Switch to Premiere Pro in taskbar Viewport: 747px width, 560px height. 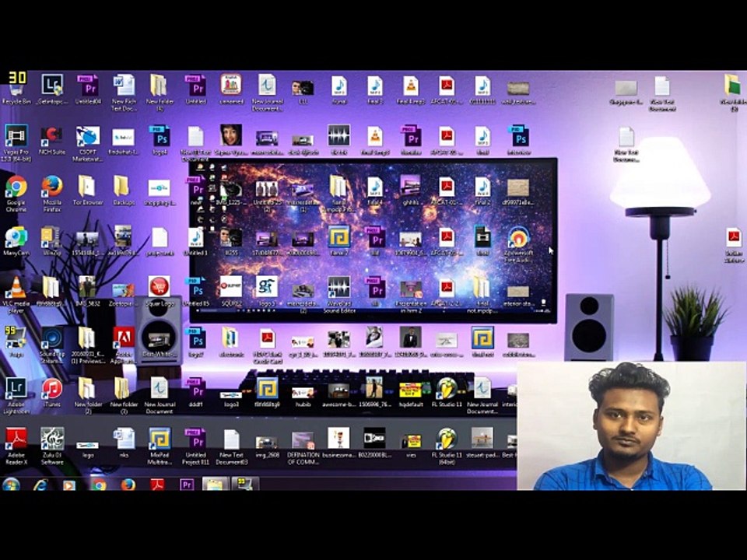[x=187, y=485]
